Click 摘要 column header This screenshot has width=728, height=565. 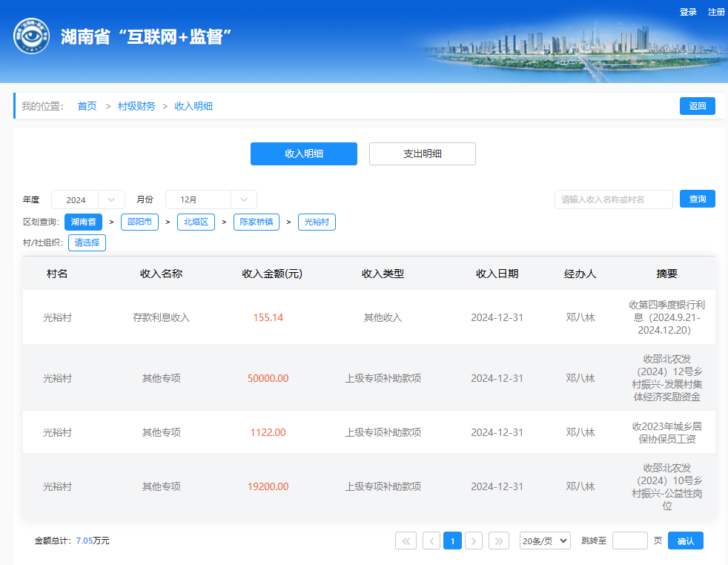(x=666, y=274)
